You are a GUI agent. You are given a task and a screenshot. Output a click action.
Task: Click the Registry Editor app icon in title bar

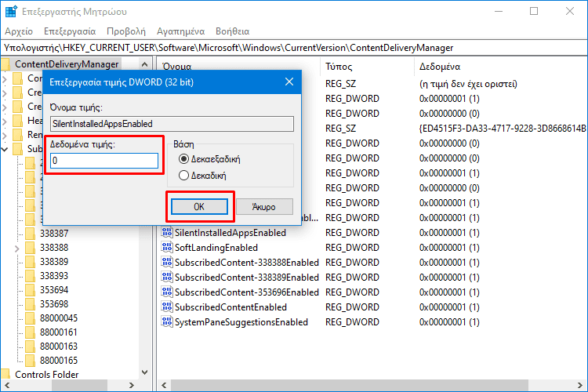coord(11,12)
